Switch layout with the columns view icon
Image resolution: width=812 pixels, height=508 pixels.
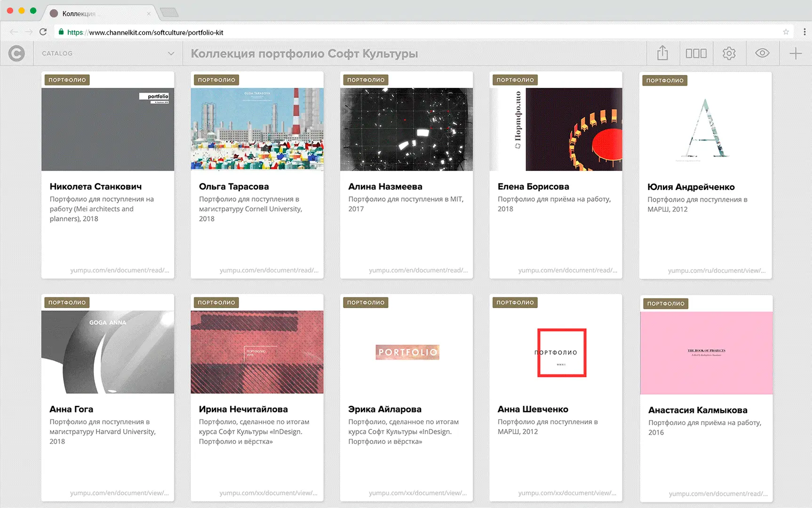coord(696,53)
